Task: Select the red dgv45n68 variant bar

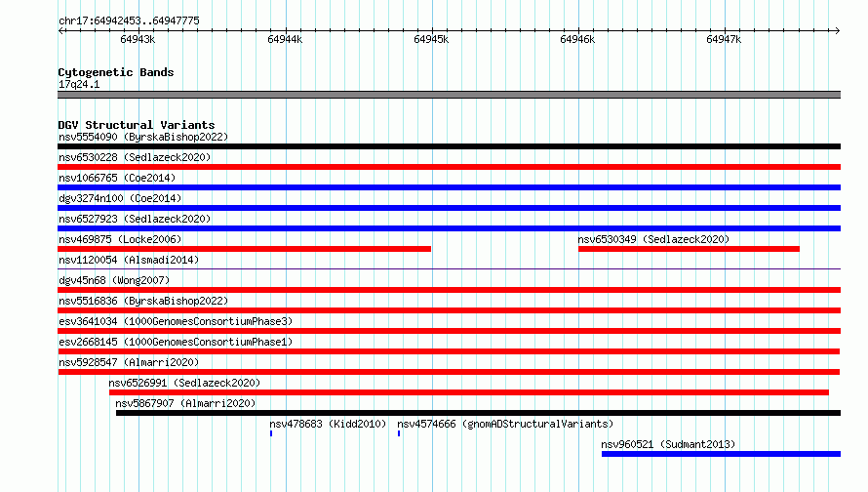Action: (x=449, y=290)
